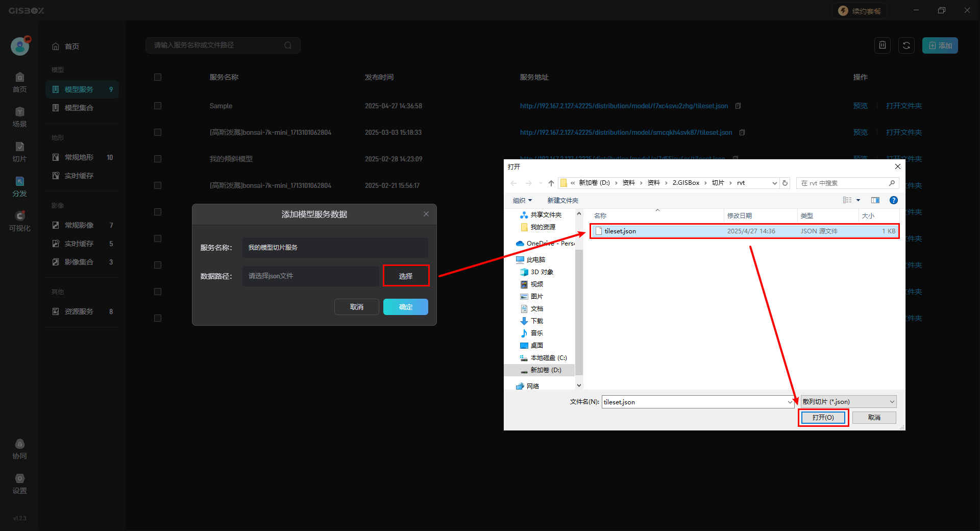
Task: Click the 文件名(N) input field
Action: pos(697,402)
